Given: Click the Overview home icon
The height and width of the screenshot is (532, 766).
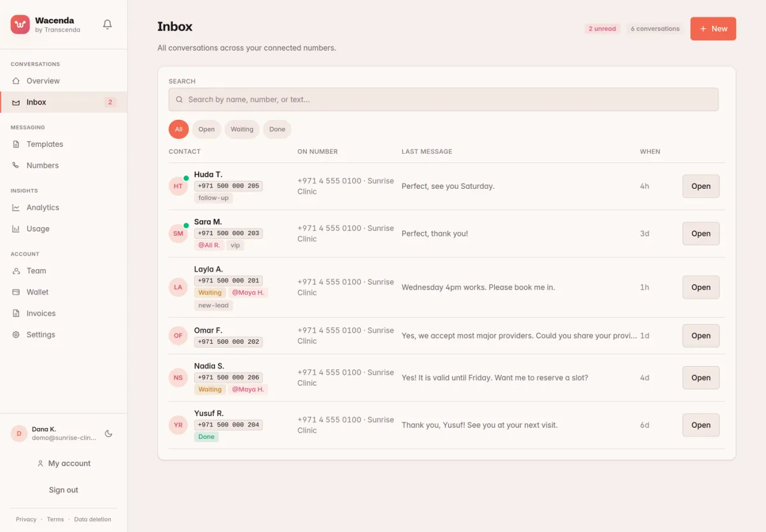Looking at the screenshot, I should pos(16,81).
